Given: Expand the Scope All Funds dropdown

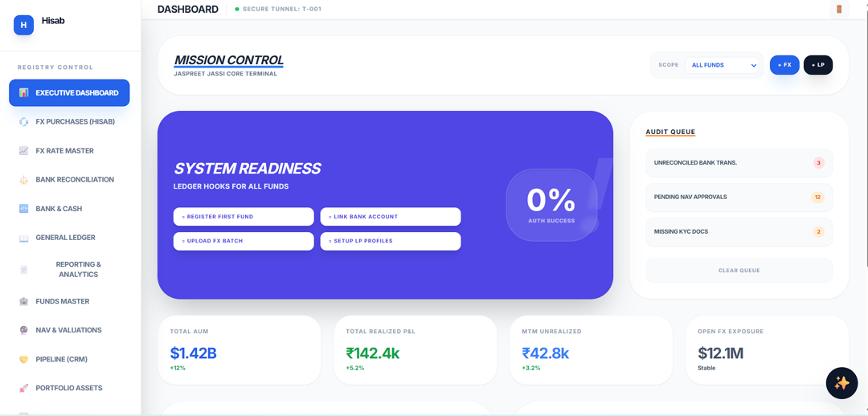Looking at the screenshot, I should coord(722,65).
